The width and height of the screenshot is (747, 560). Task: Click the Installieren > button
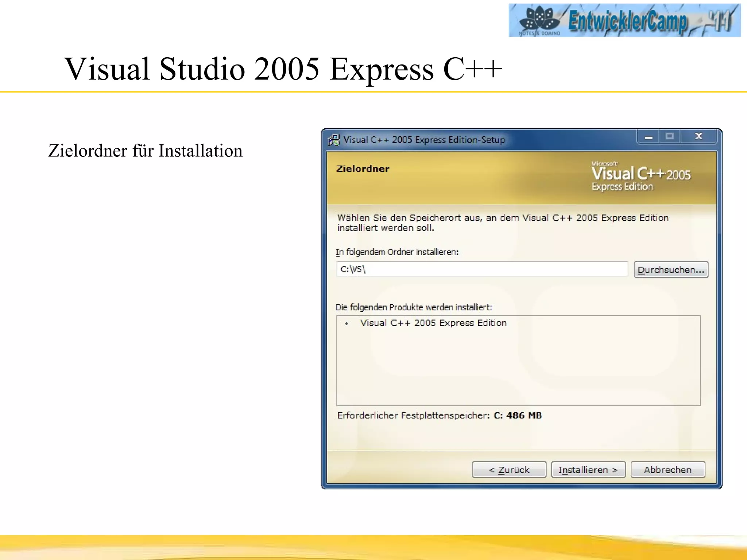tap(588, 470)
